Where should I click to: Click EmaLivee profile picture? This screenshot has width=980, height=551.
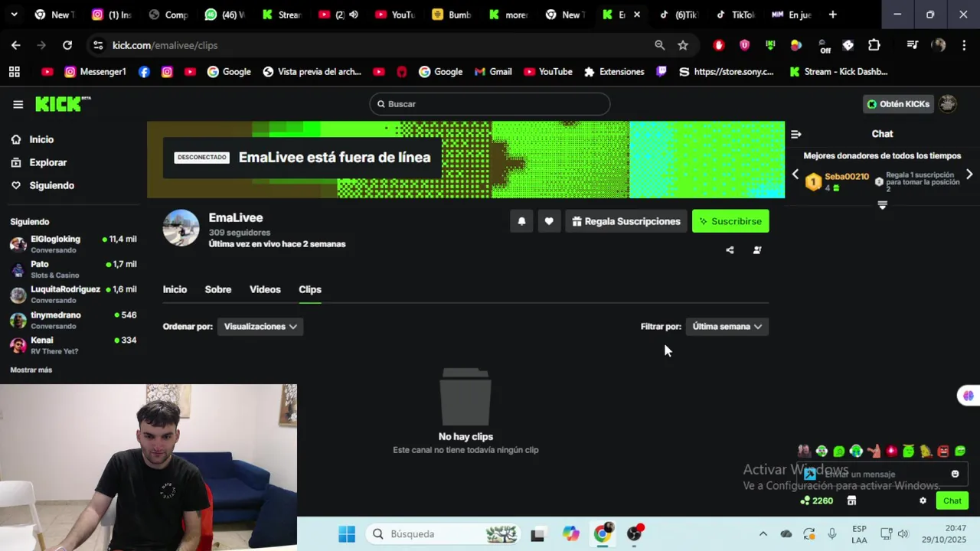pyautogui.click(x=181, y=228)
